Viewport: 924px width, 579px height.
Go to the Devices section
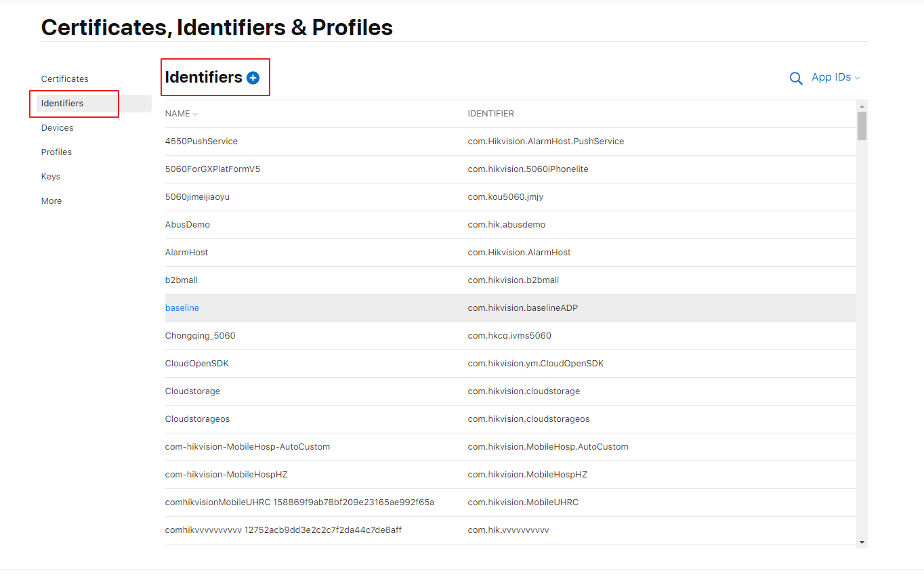pos(58,128)
